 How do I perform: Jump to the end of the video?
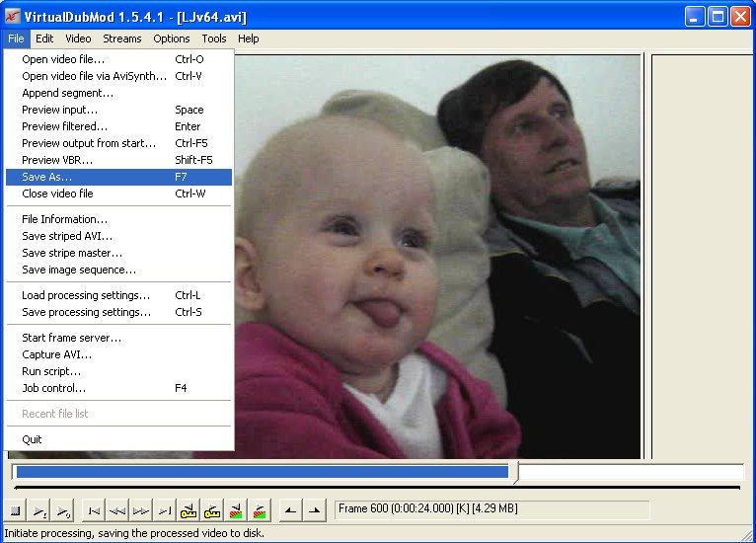[x=165, y=510]
